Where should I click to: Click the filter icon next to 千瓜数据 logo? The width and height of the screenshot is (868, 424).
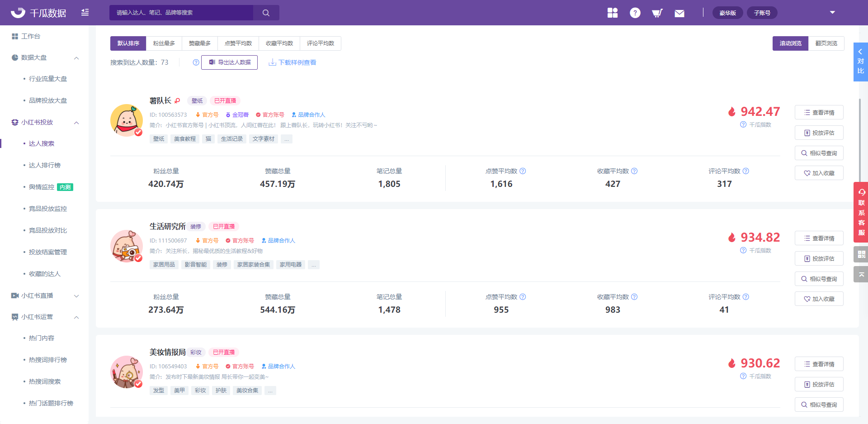point(85,13)
